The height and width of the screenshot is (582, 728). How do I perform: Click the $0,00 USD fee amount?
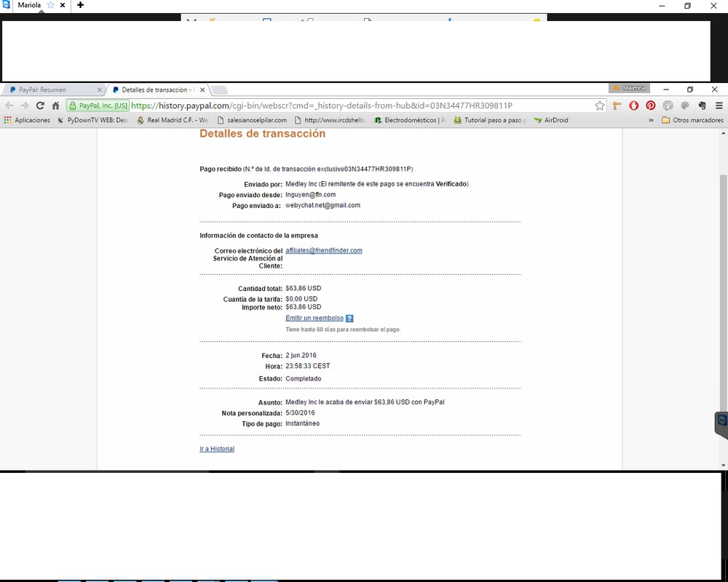301,299
